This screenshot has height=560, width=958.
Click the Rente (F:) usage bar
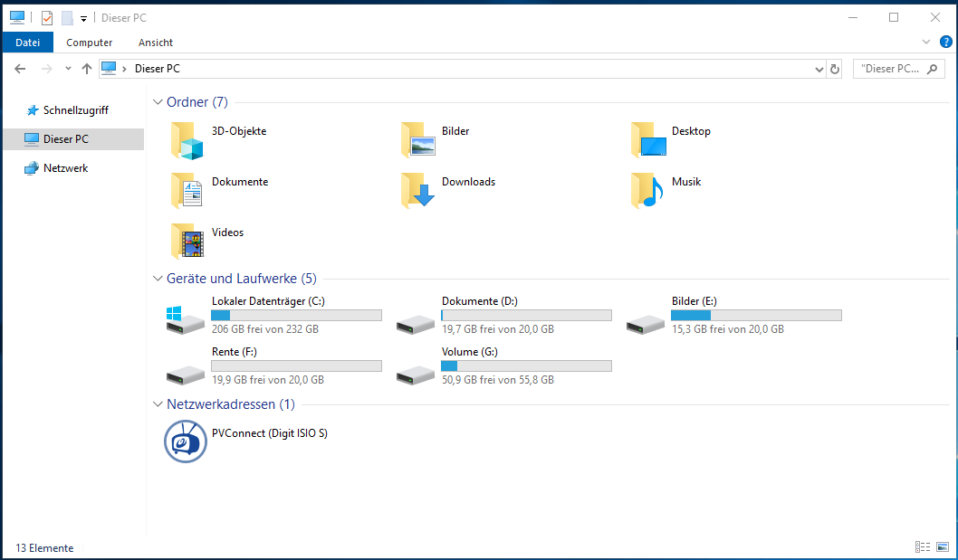click(296, 365)
